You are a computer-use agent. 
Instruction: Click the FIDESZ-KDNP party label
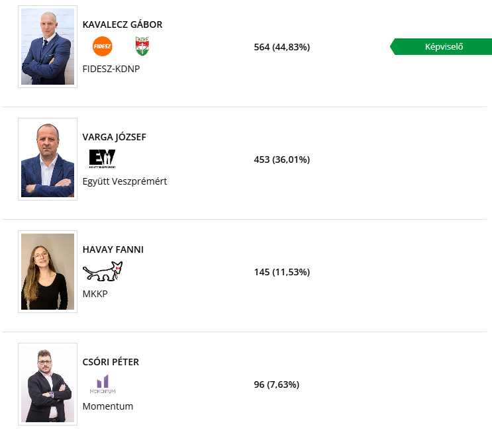coord(111,68)
